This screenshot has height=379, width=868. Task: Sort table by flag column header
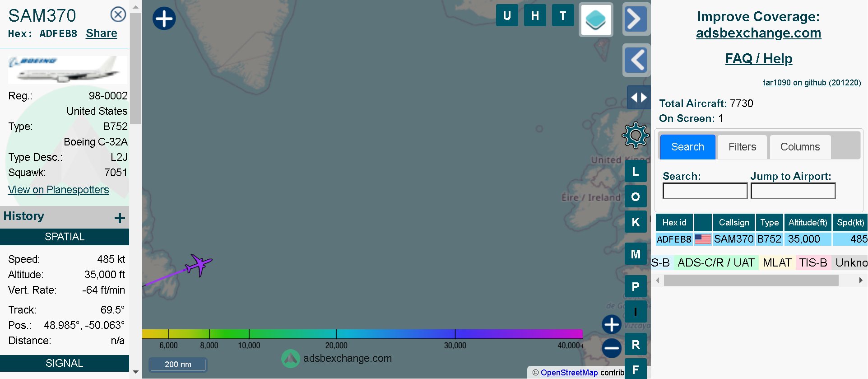(x=703, y=223)
